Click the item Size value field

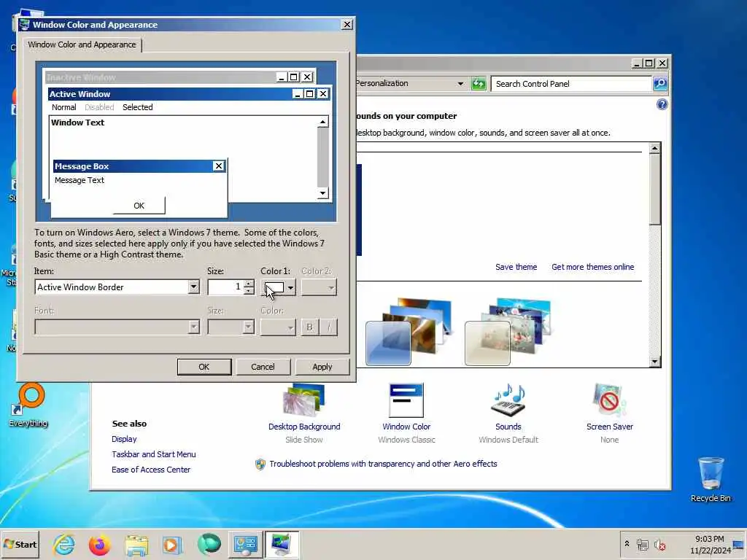click(x=225, y=287)
